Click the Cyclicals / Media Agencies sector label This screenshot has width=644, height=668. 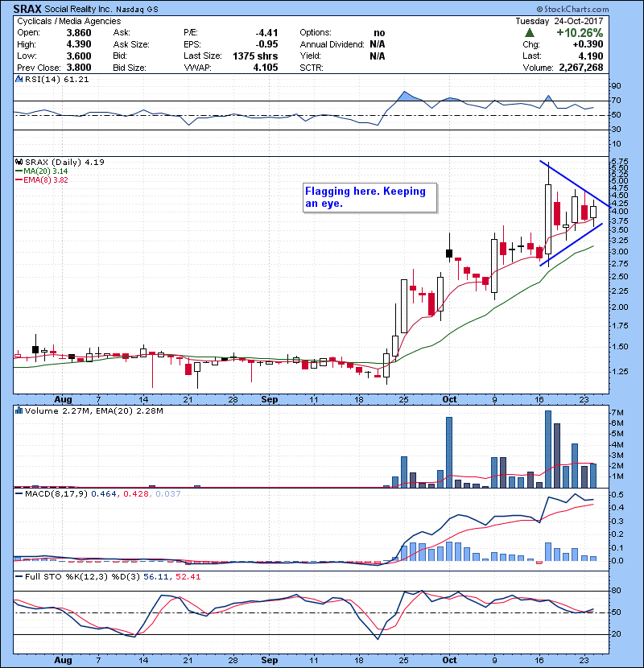coord(69,21)
